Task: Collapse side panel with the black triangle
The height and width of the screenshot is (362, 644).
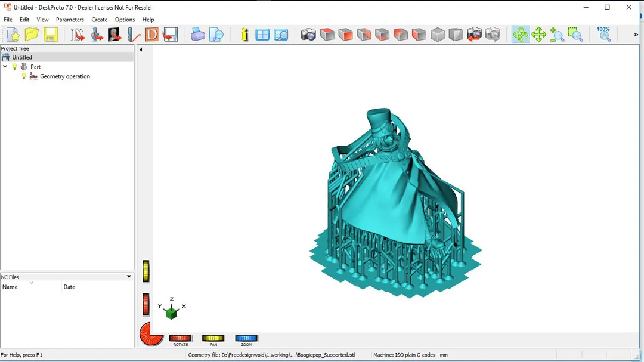Action: coord(141,49)
